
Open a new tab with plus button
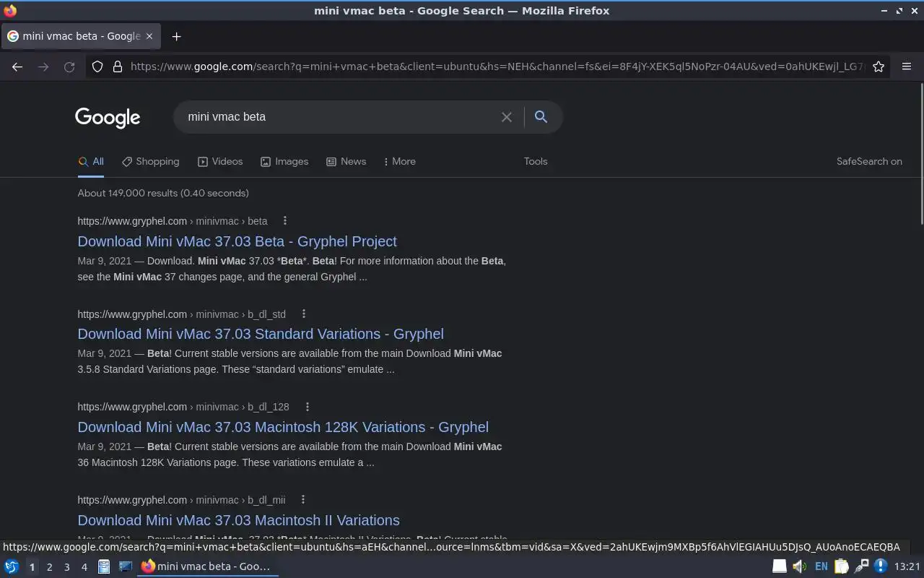coord(176,36)
